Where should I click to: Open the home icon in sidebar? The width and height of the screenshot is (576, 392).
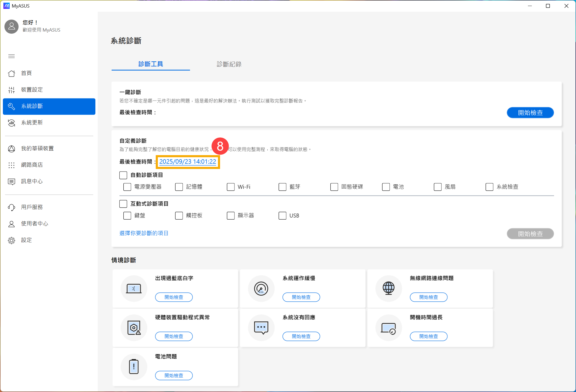point(11,73)
